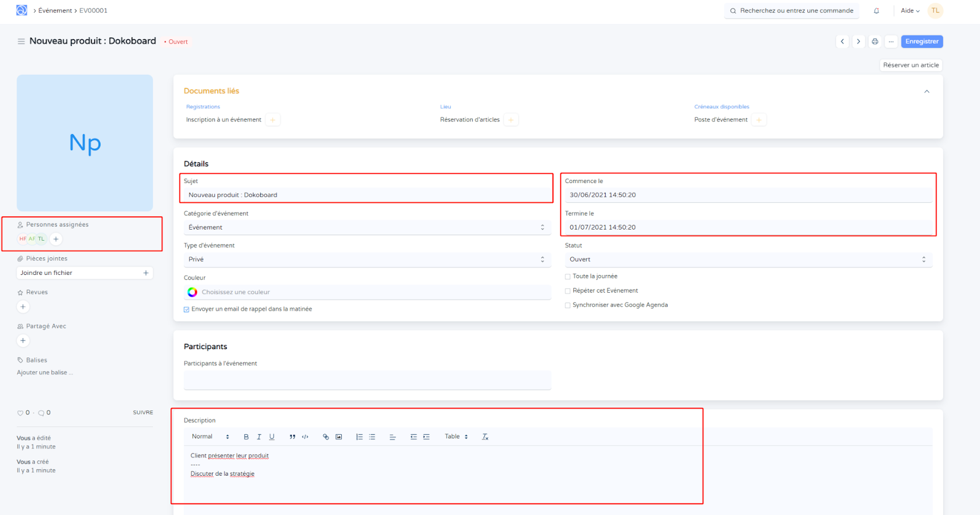Apply bold formatting in Description toolbar
Image resolution: width=980 pixels, height=515 pixels.
246,437
